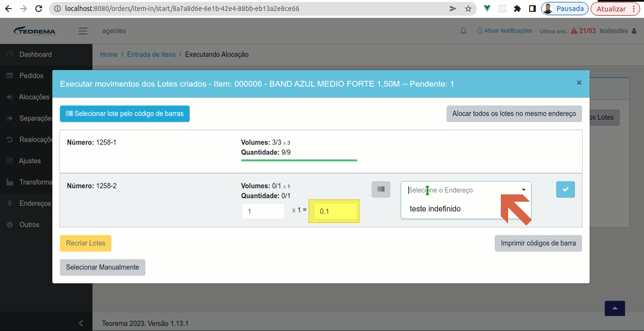Click Número: 1258-2 lot label
This screenshot has width=644, height=331.
click(x=92, y=186)
